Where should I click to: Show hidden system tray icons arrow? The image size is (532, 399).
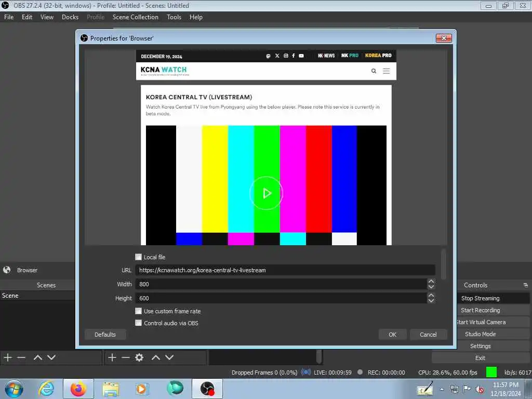tap(442, 389)
